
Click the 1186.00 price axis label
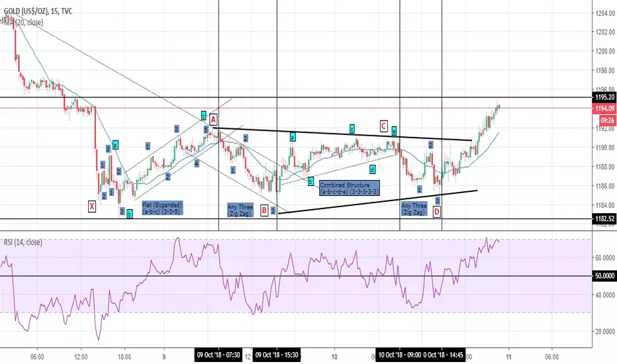(x=605, y=186)
